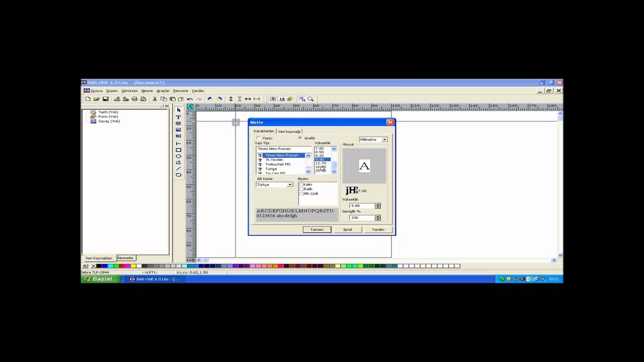Click the zoom magnifier toolbar icon
Viewport: 644px width, 362px height.
coord(310,99)
